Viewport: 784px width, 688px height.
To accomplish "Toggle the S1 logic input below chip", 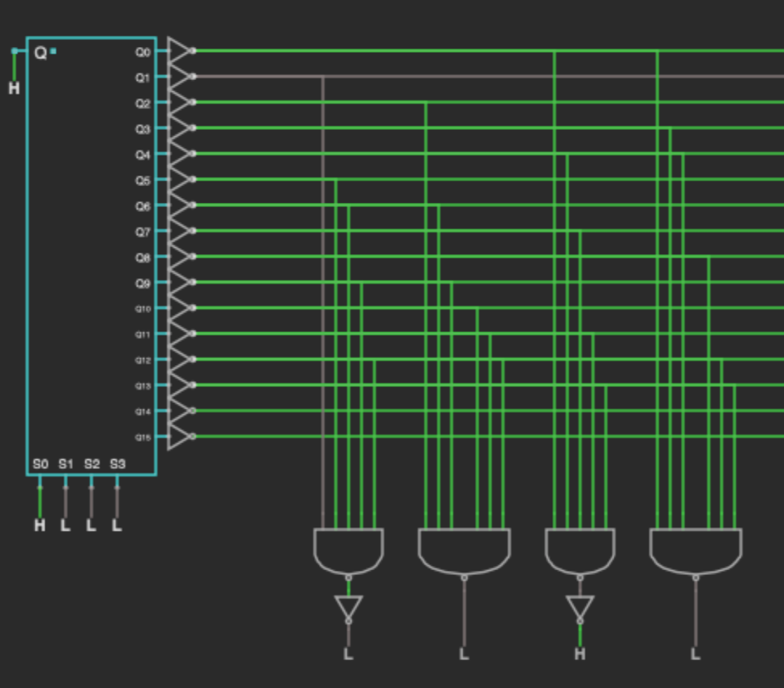I will pos(65,524).
